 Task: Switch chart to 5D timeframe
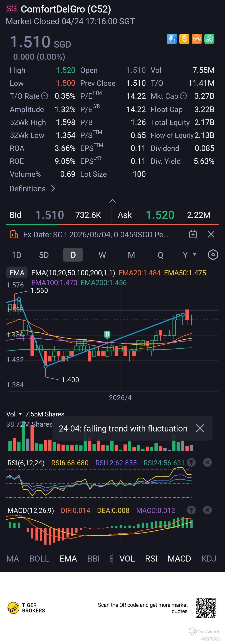[44, 255]
